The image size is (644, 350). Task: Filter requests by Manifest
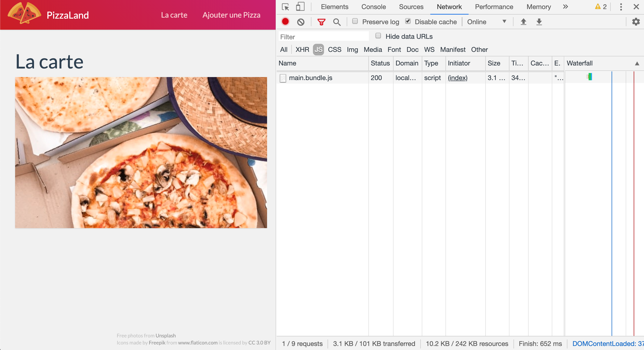pyautogui.click(x=453, y=50)
